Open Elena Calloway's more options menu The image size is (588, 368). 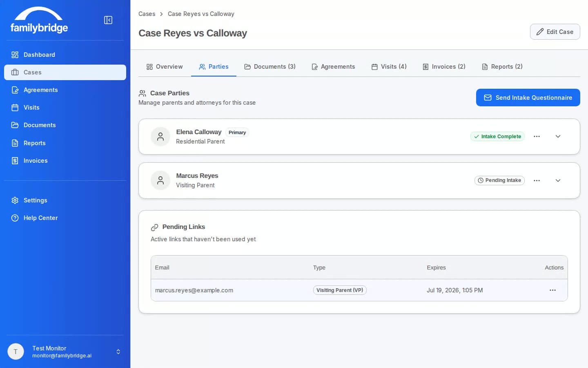pyautogui.click(x=537, y=137)
